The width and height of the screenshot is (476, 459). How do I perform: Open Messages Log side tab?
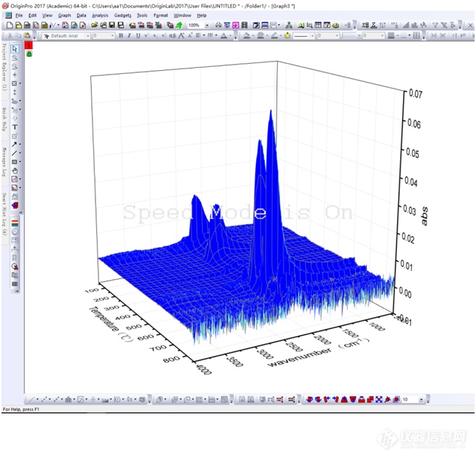(4, 161)
